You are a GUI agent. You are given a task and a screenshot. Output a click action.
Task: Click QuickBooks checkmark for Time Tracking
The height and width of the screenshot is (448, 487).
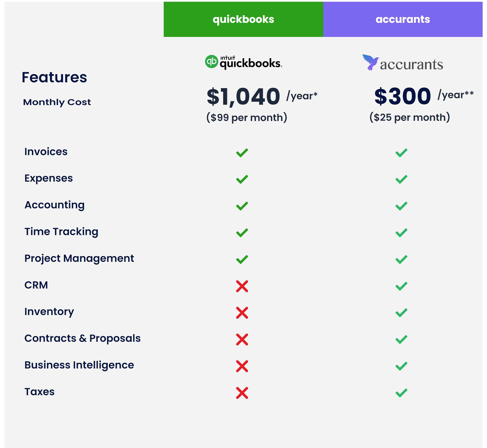coord(242,233)
